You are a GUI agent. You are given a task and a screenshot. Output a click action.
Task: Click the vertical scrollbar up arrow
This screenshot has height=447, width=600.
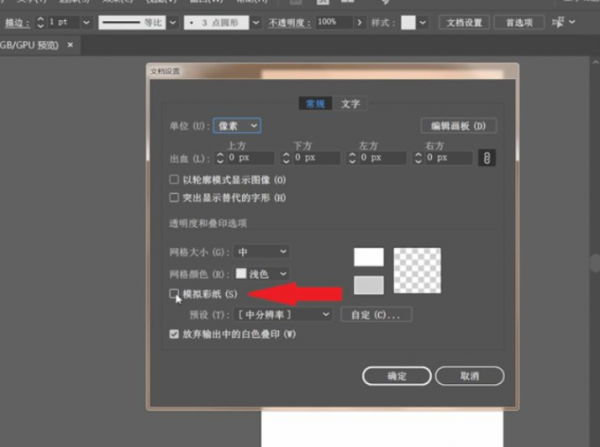[595, 62]
